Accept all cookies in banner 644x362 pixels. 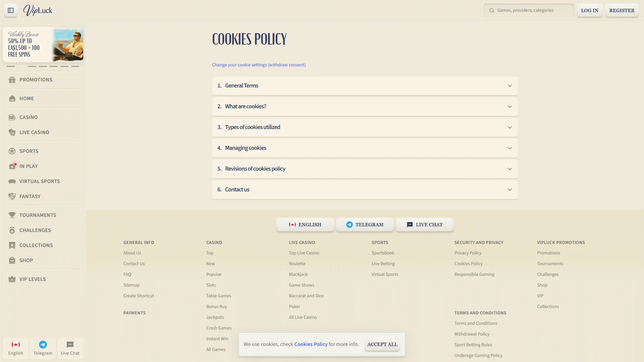(x=382, y=344)
